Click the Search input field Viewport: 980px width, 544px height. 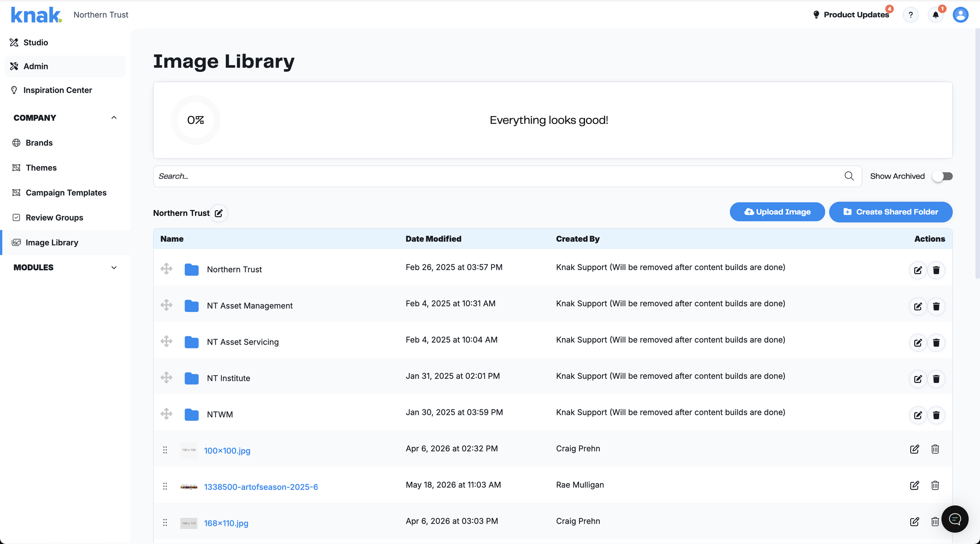[507, 176]
